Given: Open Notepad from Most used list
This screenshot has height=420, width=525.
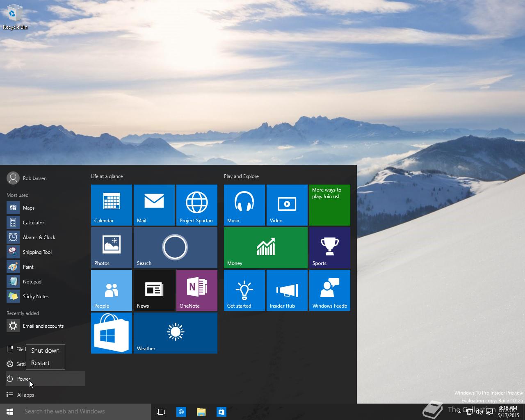Looking at the screenshot, I should click(46, 282).
